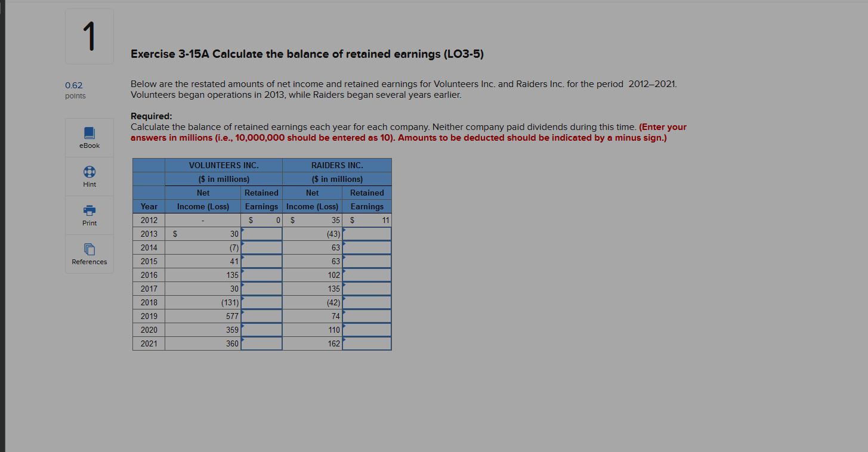Viewport: 868px width, 452px height.
Task: Click the Hint icon
Action: point(89,176)
